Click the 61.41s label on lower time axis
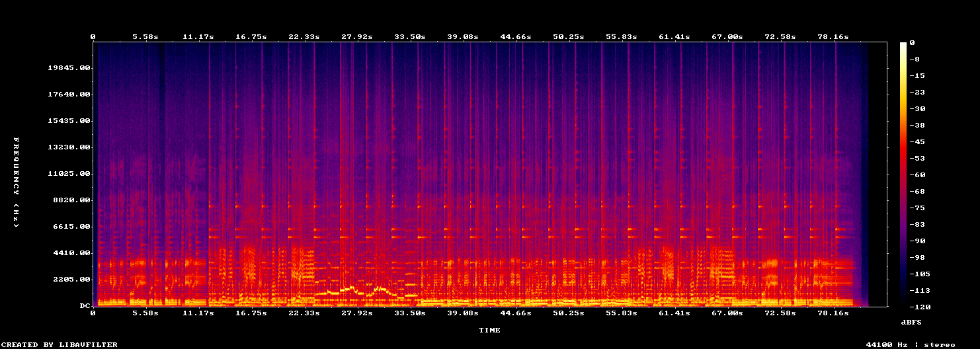The image size is (980, 349). 674,313
